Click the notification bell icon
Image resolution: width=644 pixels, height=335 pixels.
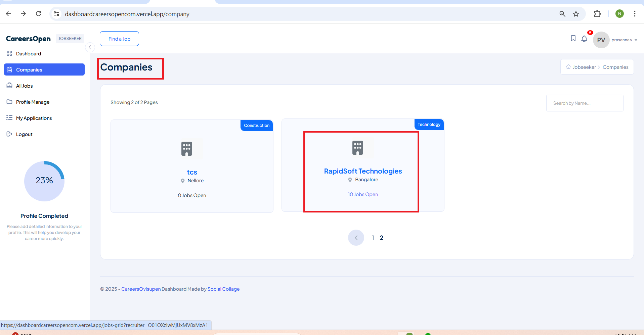click(584, 39)
